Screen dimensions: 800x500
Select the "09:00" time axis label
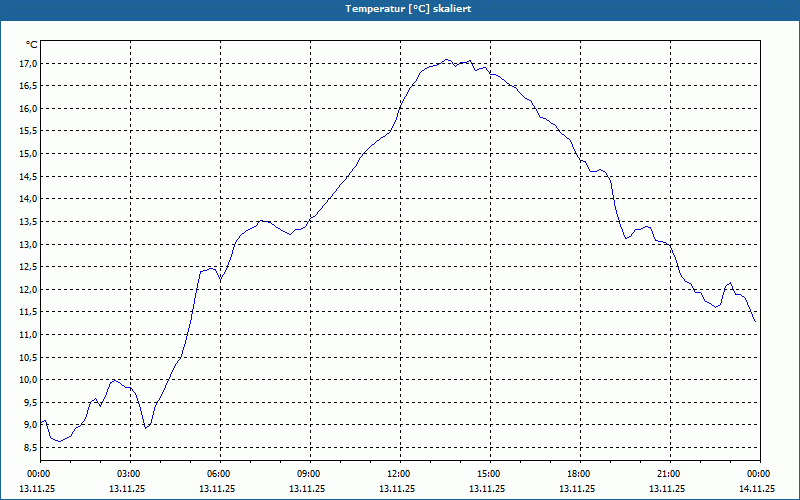coord(307,474)
